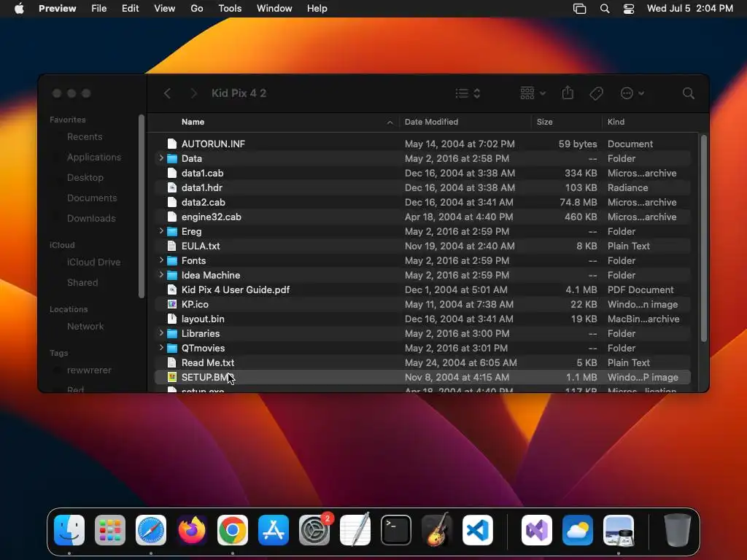The height and width of the screenshot is (560, 747).
Task: Sort by Date Modified column header
Action: [x=465, y=122]
